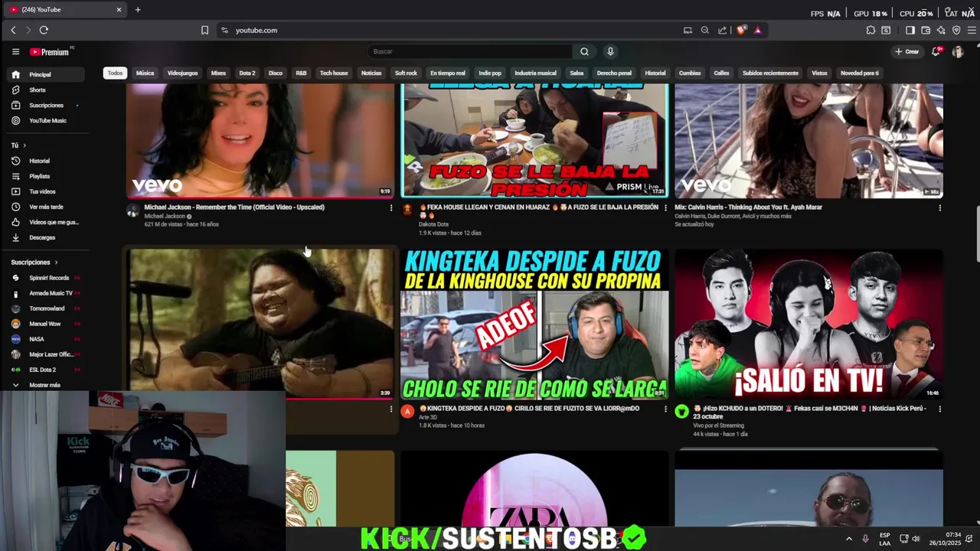Open YouTube notifications bell

click(x=936, y=51)
